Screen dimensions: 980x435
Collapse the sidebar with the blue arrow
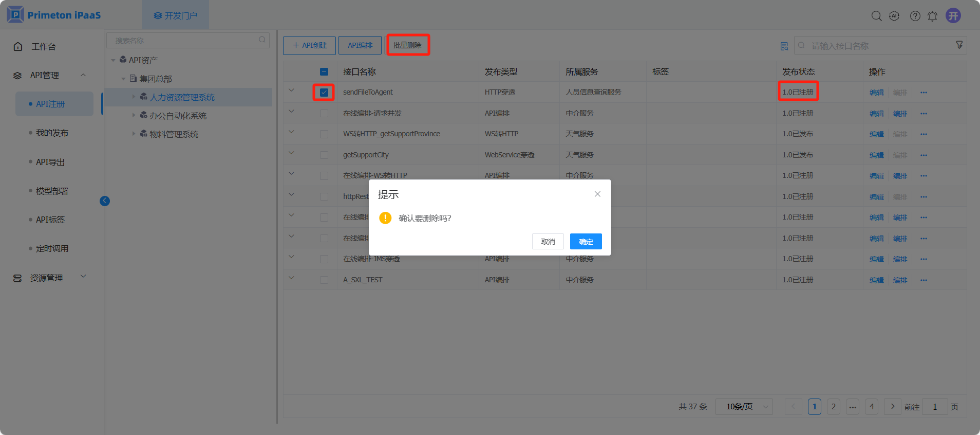click(x=105, y=201)
